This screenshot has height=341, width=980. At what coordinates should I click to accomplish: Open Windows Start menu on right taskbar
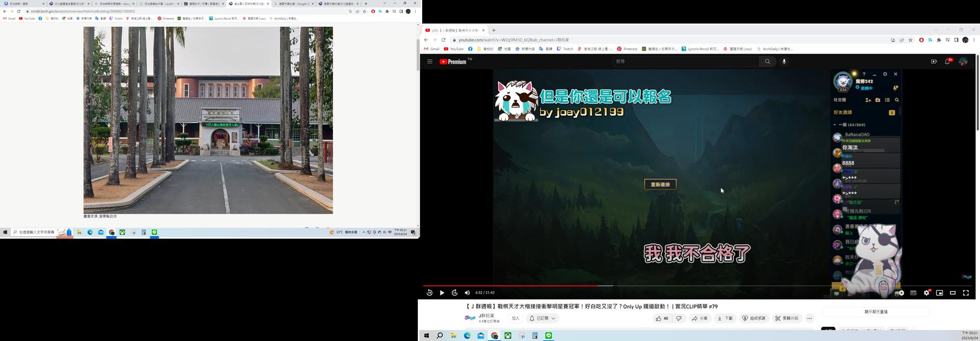pyautogui.click(x=426, y=336)
